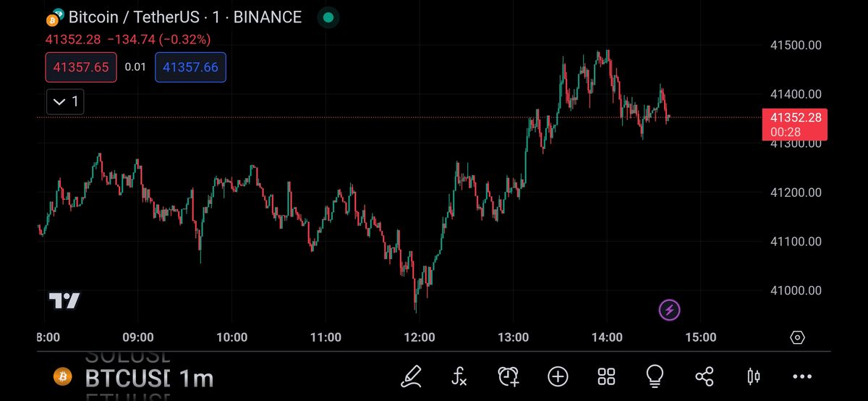Open chart settings hexagon icon on time axis
Viewport: 868px width, 401px height.
coord(797,337)
